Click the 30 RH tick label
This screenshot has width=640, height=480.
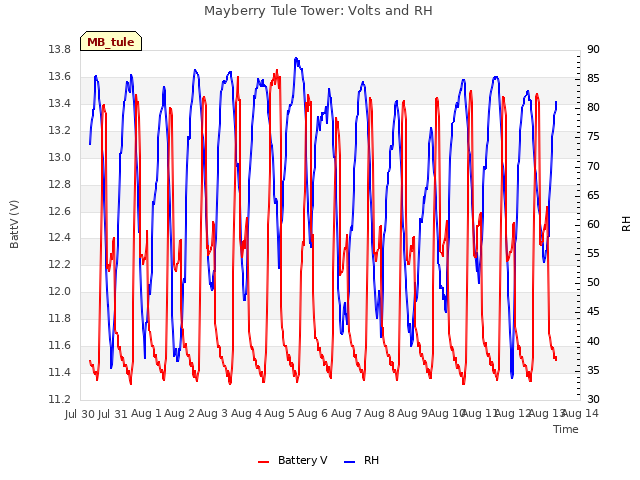(593, 399)
